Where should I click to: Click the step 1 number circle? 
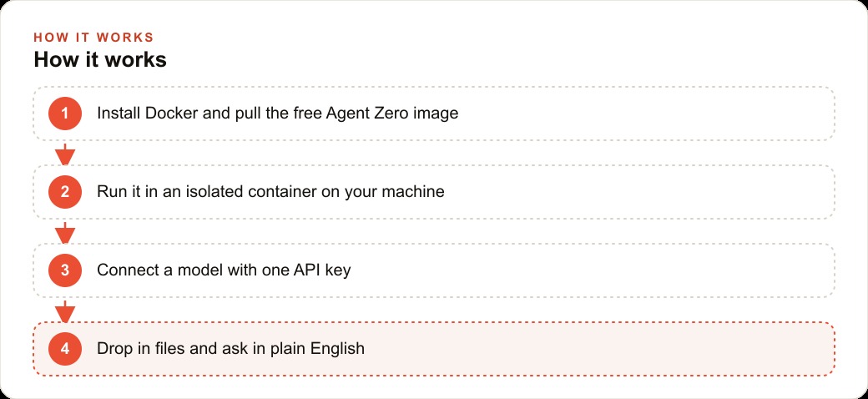(65, 114)
